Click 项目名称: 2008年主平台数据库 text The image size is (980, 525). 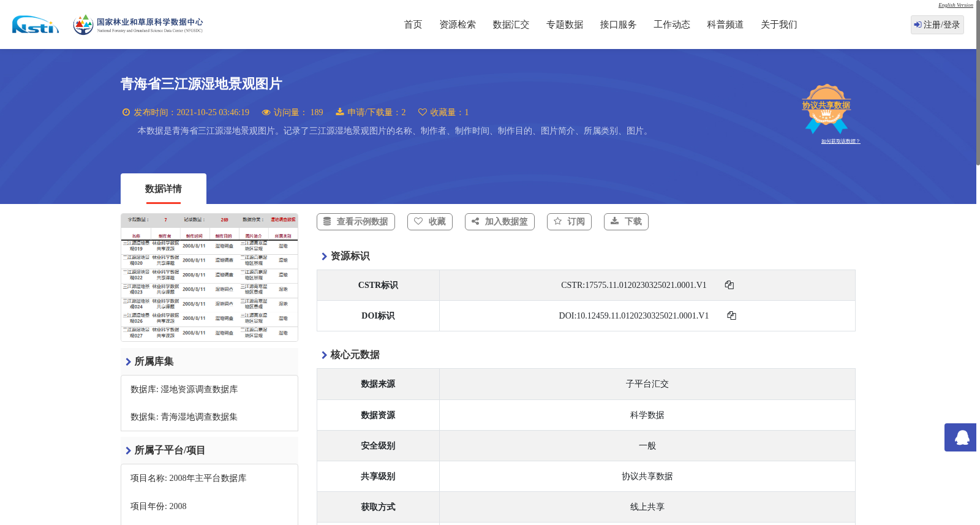[188, 478]
